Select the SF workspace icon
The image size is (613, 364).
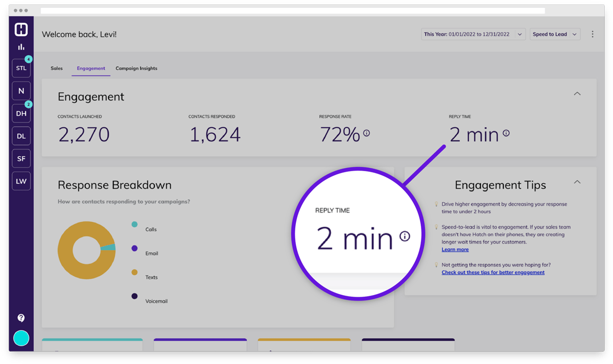click(21, 159)
